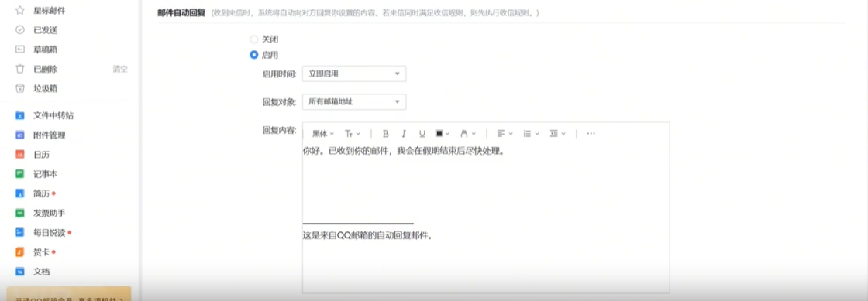
Task: Open the 贺卡 greeting cards
Action: 41,252
